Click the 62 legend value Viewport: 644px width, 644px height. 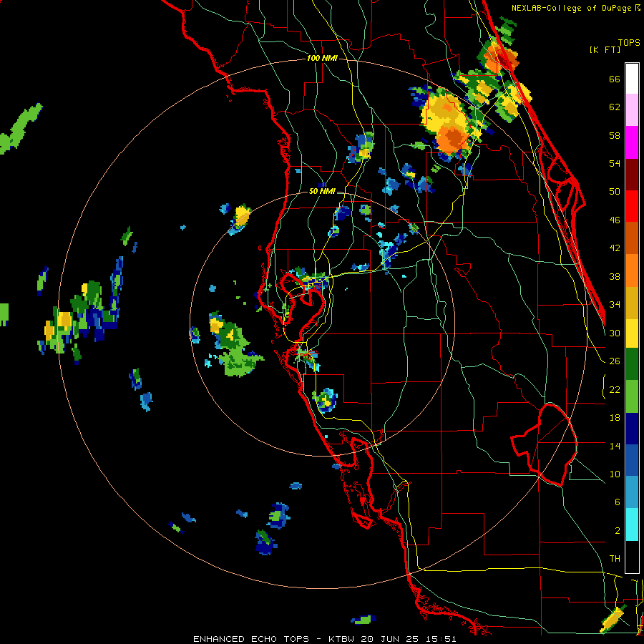tap(615, 107)
